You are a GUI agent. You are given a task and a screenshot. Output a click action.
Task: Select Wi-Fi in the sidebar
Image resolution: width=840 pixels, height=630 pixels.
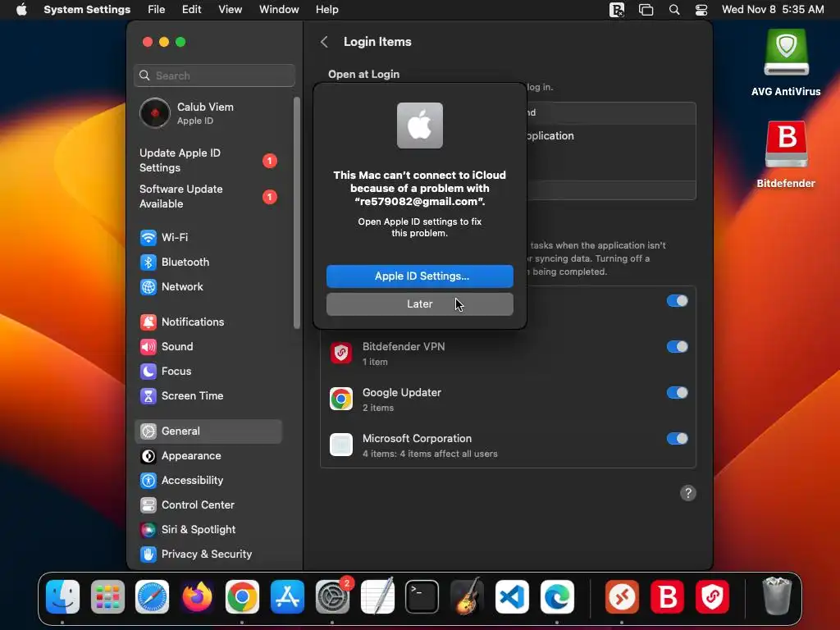pos(208,237)
